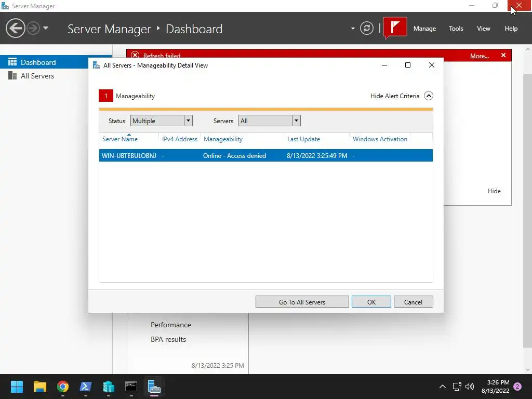Close the Manageability Detail View dialog
This screenshot has width=532, height=399.
432,65
